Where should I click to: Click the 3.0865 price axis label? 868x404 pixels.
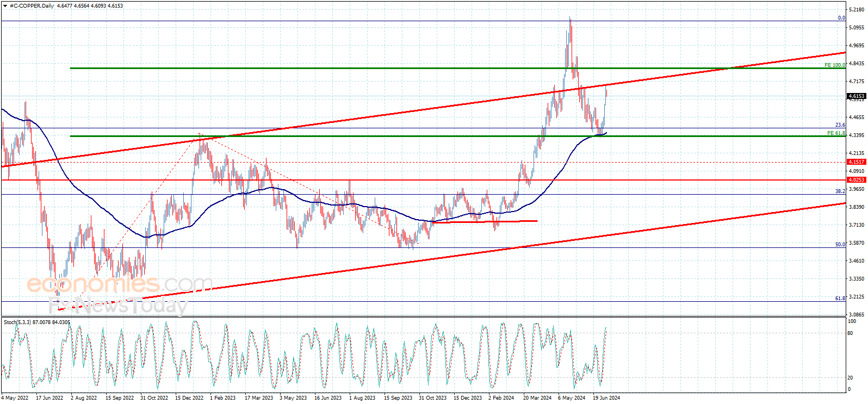857,314
